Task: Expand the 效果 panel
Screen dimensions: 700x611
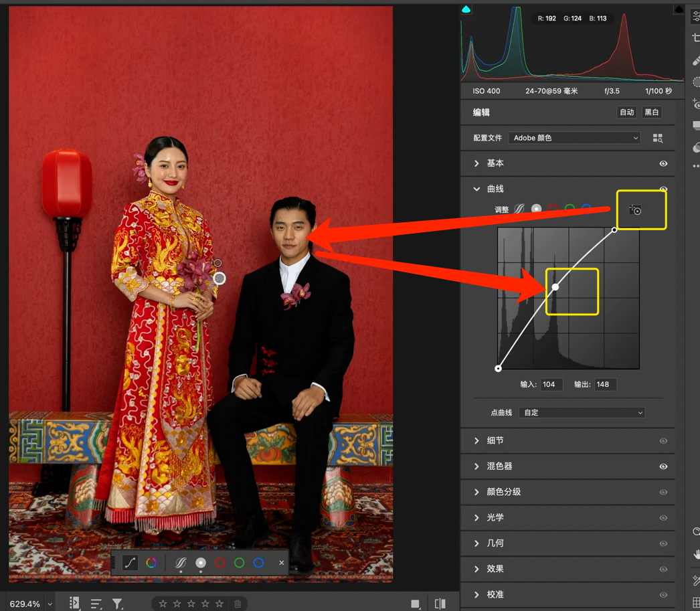Action: coord(476,569)
